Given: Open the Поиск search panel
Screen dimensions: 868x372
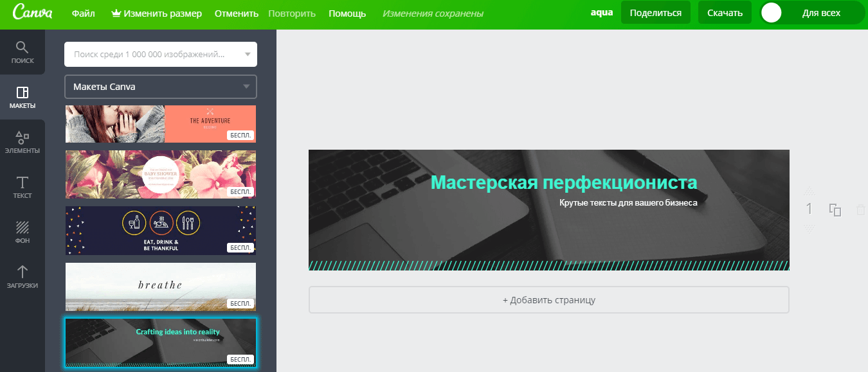Looking at the screenshot, I should (23, 53).
